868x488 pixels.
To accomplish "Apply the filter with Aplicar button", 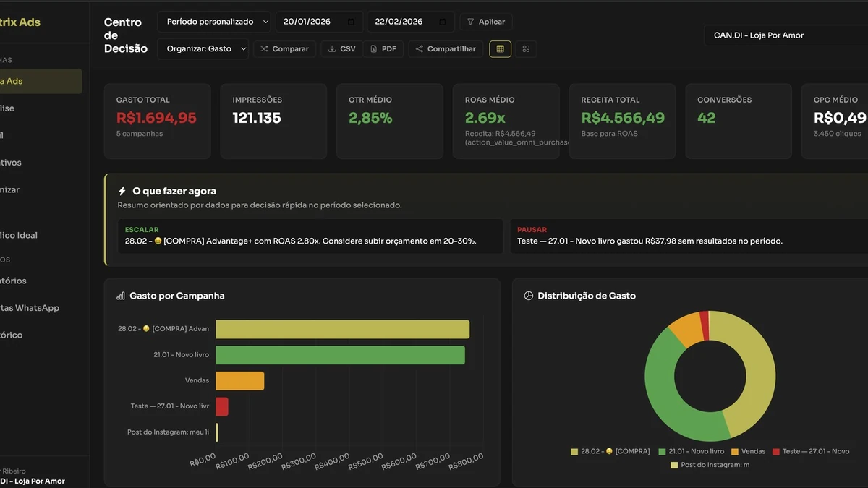I will pos(486,22).
